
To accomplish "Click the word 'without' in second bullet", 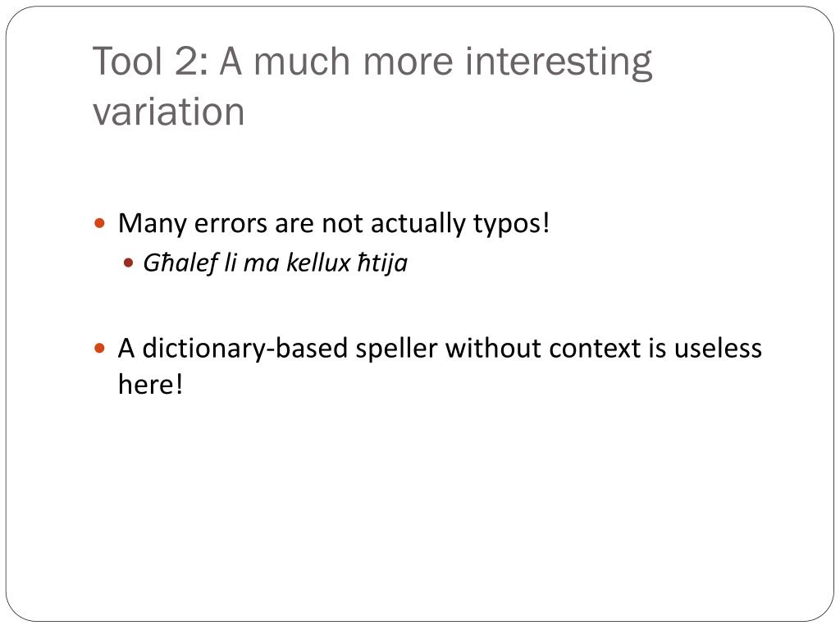I will pyautogui.click(x=493, y=348).
